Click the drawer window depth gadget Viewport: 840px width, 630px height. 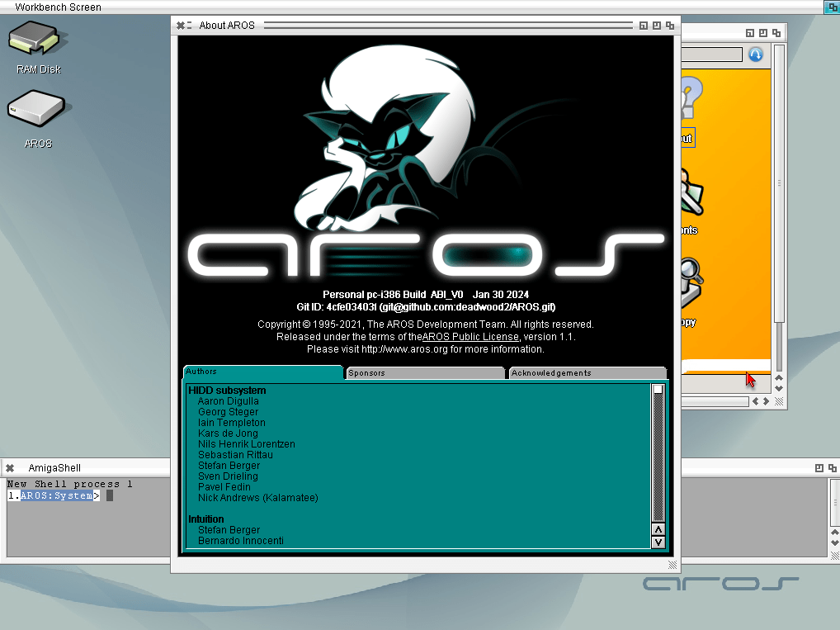pyautogui.click(x=776, y=33)
